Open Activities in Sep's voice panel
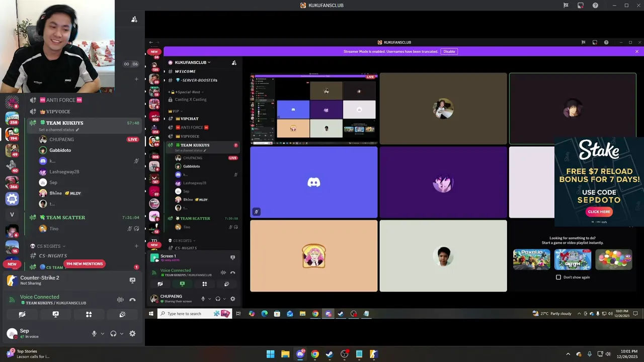Screen dimensions: 644x362 click(89, 314)
